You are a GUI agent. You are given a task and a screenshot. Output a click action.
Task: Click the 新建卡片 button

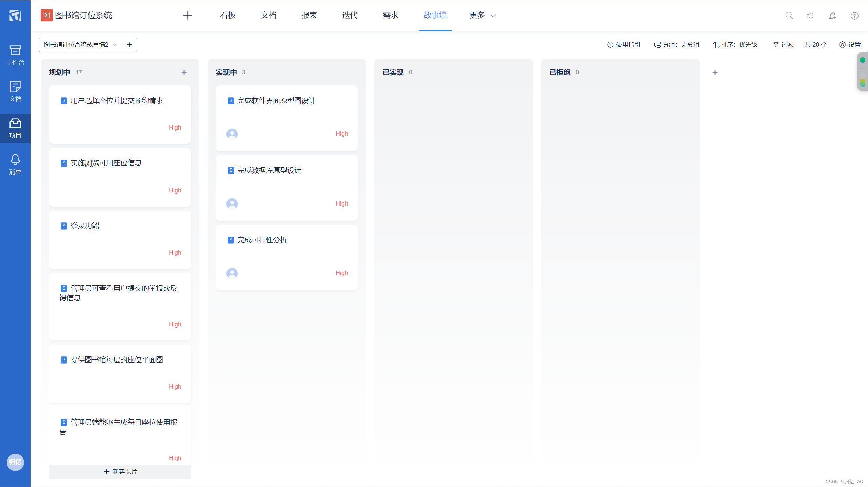[120, 471]
